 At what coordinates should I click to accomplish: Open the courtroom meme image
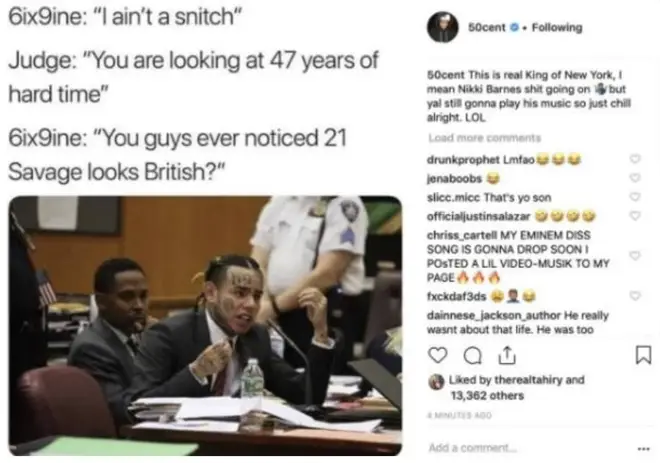205,325
